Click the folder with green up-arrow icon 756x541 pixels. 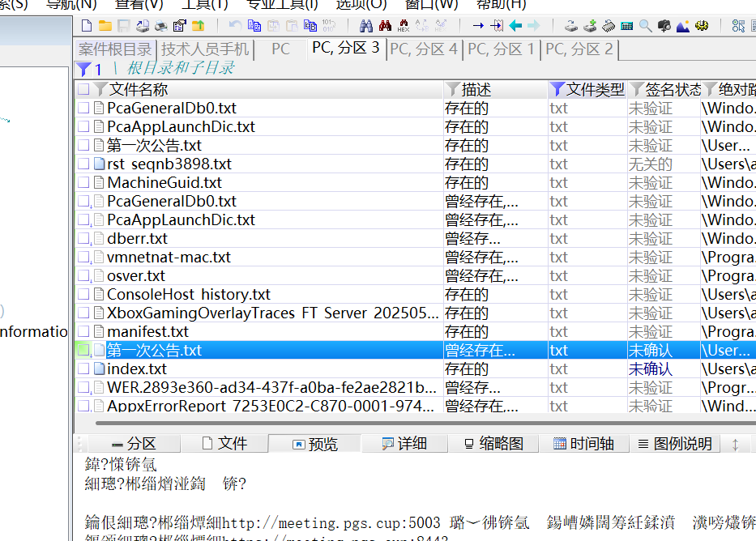(199, 26)
